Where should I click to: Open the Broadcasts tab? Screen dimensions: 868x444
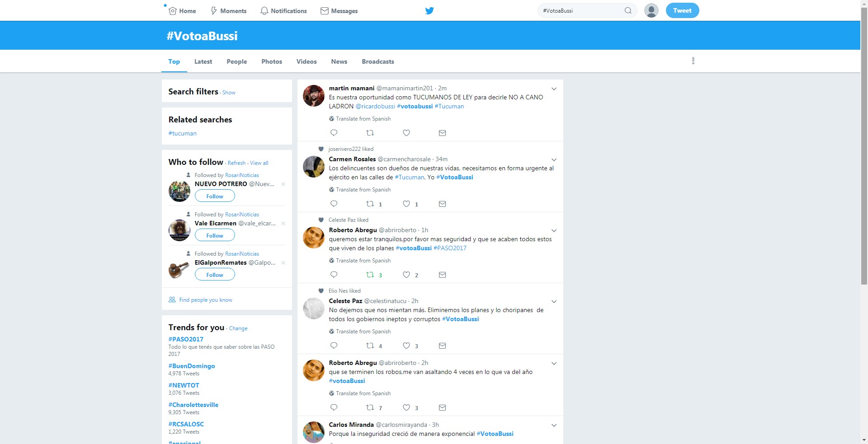(377, 61)
